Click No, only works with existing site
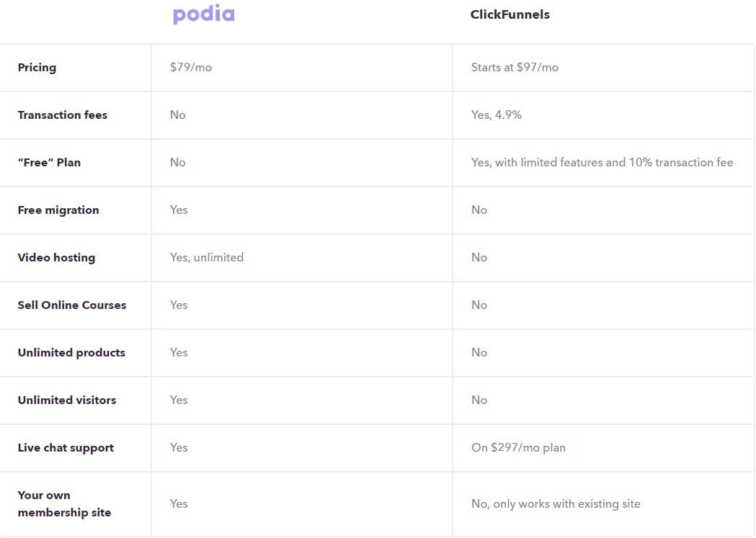Image resolution: width=756 pixels, height=538 pixels. click(x=556, y=504)
